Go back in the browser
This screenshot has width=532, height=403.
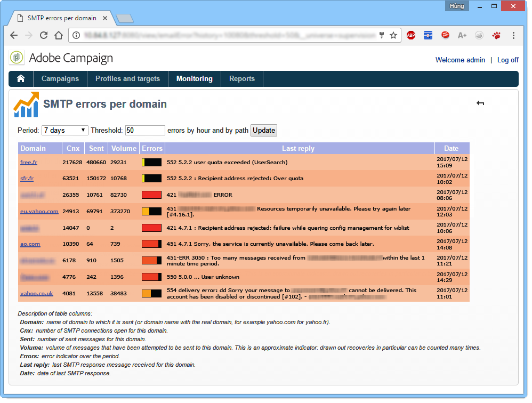click(x=14, y=35)
